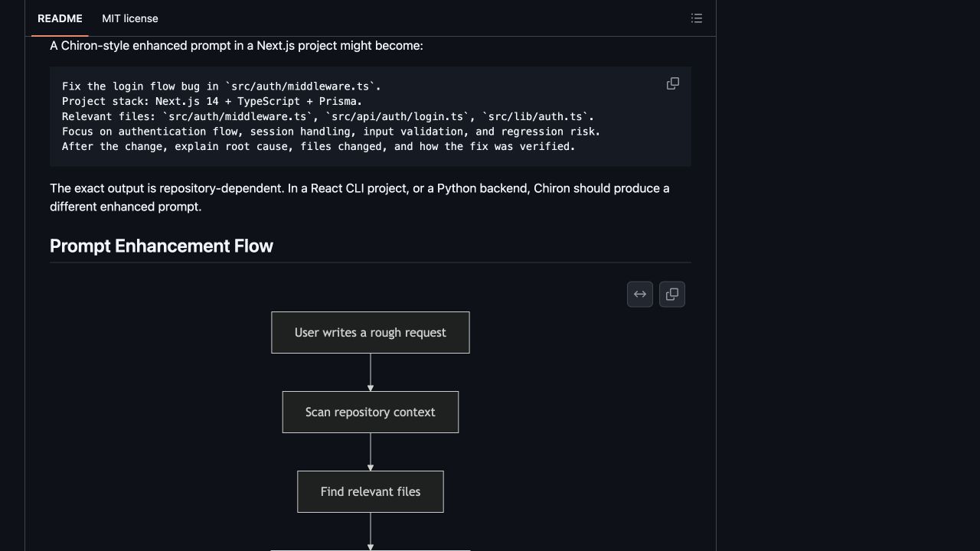This screenshot has height=551, width=980.
Task: Expand the flow diagram to full width
Action: (x=640, y=294)
